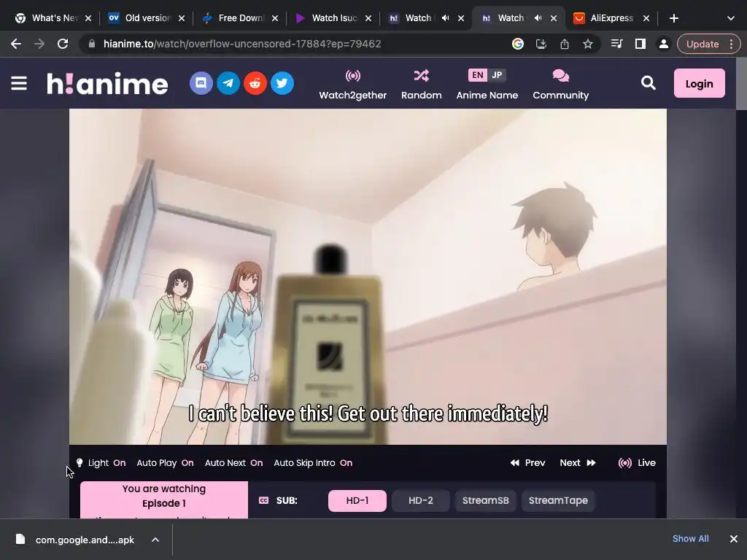Click Show All downloads

[x=690, y=539]
